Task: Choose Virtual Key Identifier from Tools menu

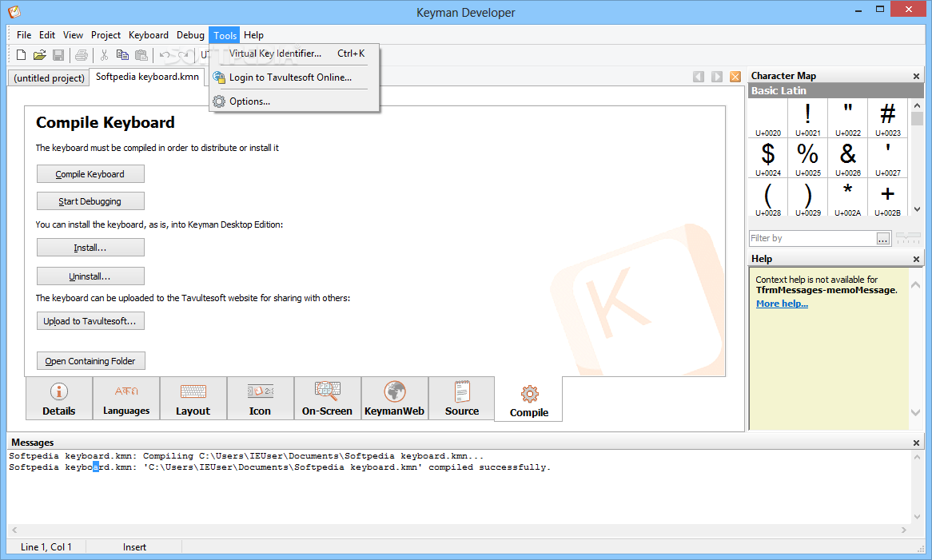Action: [294, 54]
